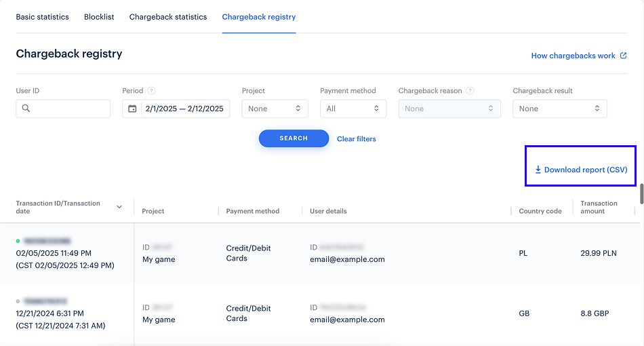This screenshot has width=644, height=346.
Task: Click the gray status dot on second transaction
Action: (18, 301)
